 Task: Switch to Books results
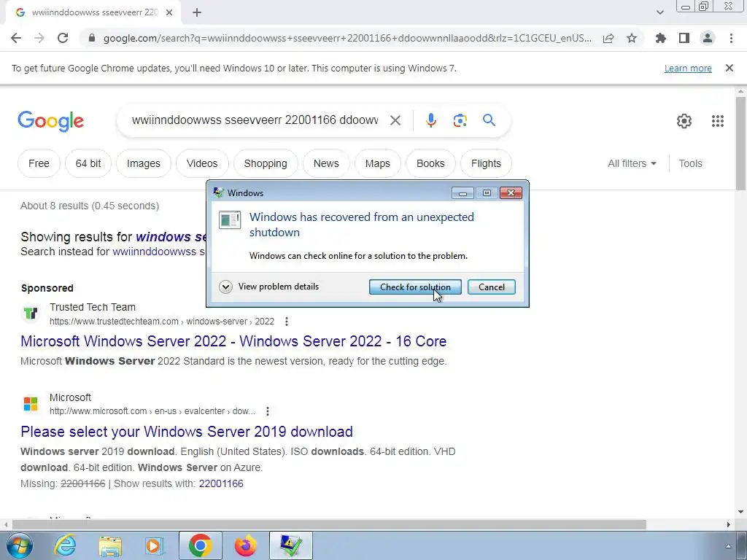pos(430,163)
